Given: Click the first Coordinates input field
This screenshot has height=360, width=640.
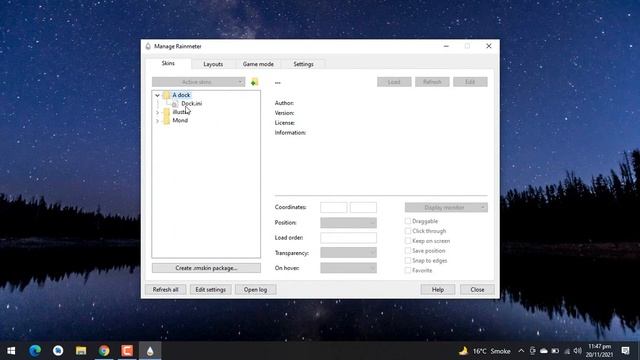Looking at the screenshot, I should pos(333,207).
